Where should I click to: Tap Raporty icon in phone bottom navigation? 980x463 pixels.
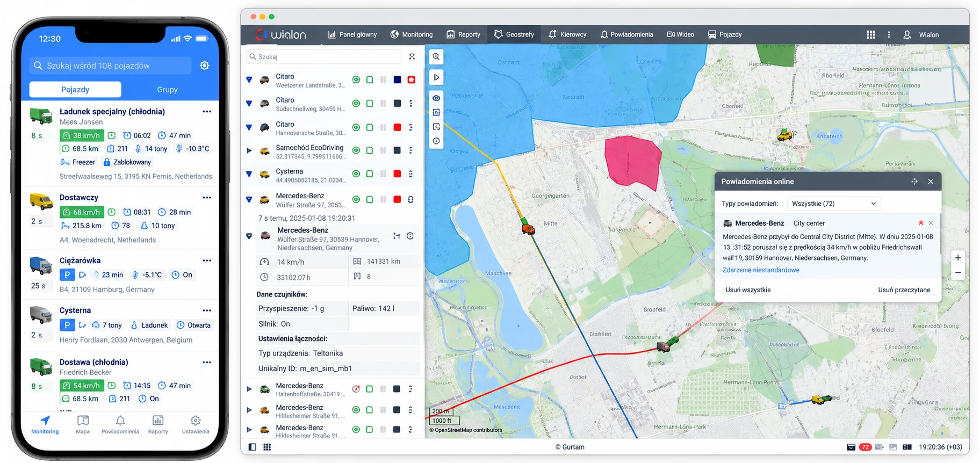click(158, 420)
